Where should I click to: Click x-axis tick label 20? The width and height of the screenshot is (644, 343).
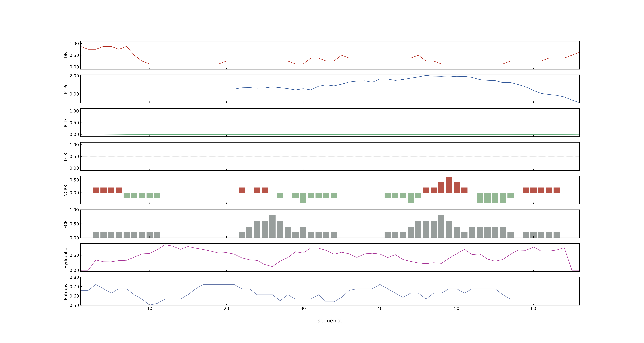(x=226, y=309)
